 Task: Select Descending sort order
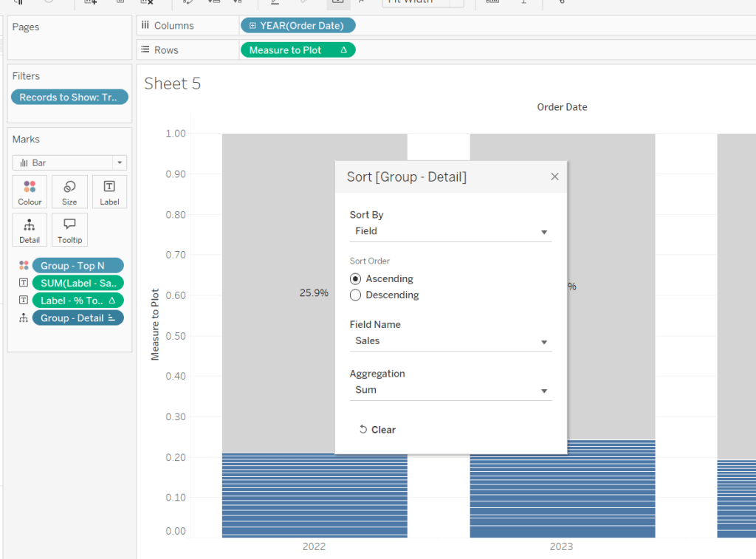(356, 295)
